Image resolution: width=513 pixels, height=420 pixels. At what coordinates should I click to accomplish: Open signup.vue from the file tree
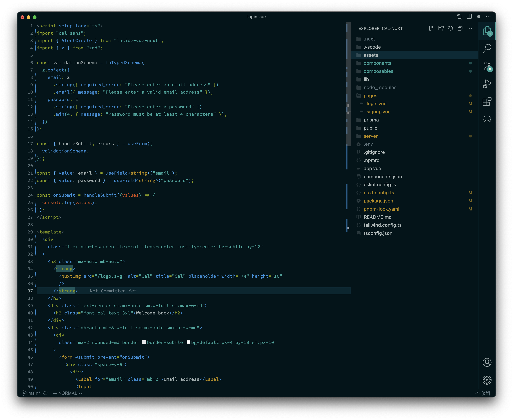[x=378, y=112]
